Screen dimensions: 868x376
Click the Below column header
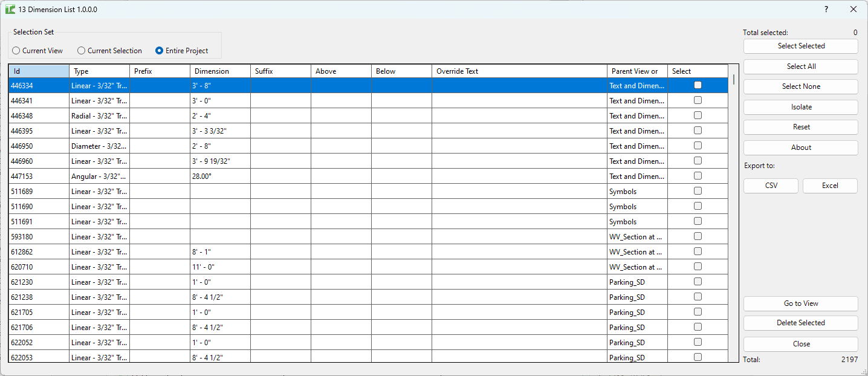(x=402, y=71)
